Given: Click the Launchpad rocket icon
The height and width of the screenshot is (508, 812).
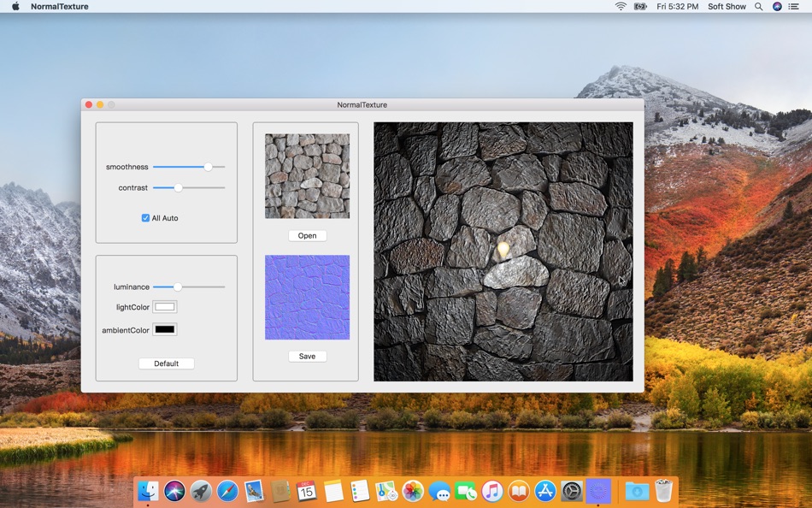Looking at the screenshot, I should click(201, 490).
